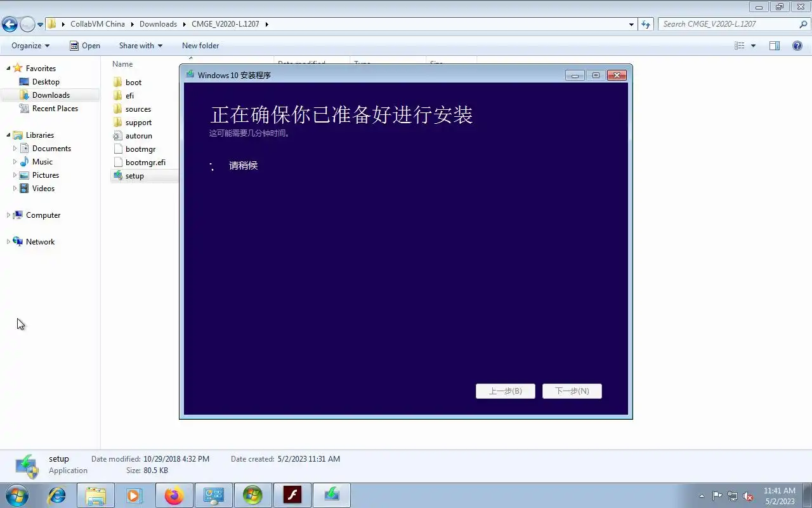Open Flash Player taskbar icon
The width and height of the screenshot is (812, 508).
click(x=292, y=495)
